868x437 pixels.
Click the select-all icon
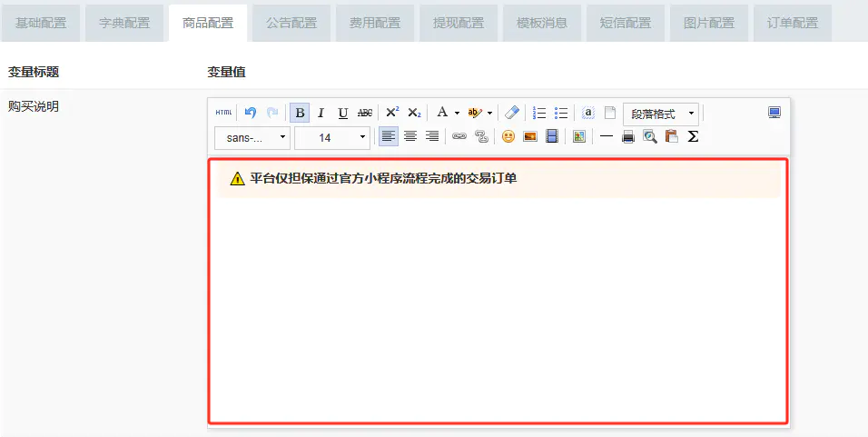(587, 113)
